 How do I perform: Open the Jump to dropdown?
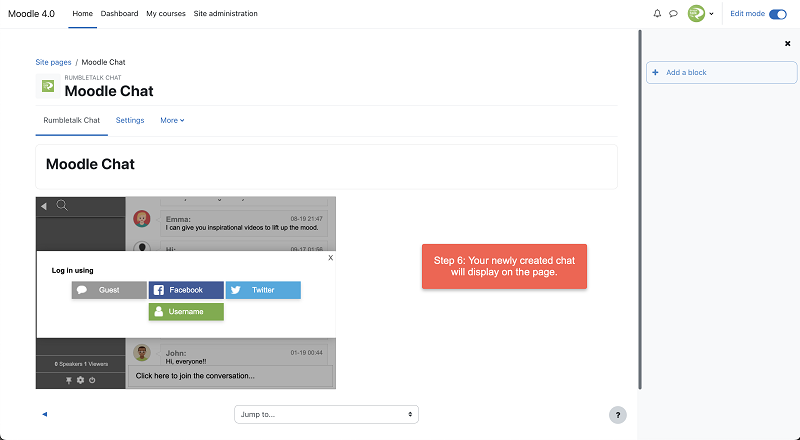pos(326,414)
